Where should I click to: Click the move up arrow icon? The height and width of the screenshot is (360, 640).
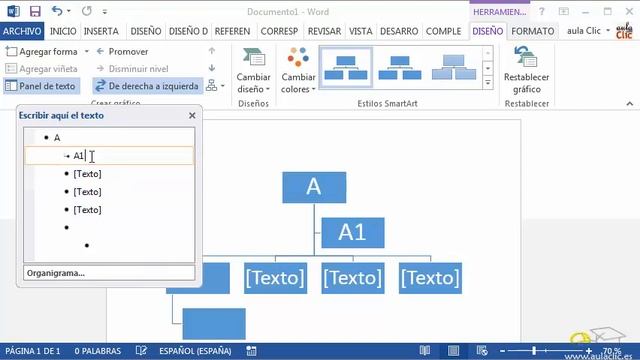coord(211,51)
